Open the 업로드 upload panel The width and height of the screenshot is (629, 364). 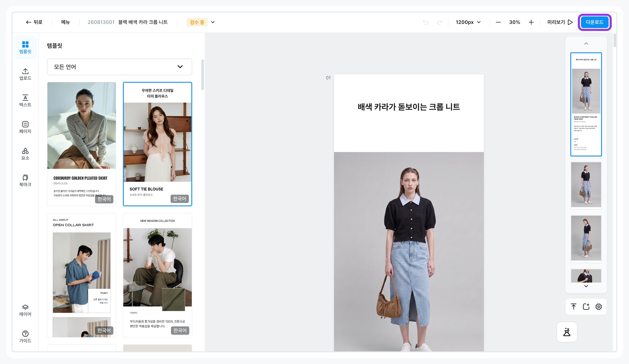tap(25, 74)
